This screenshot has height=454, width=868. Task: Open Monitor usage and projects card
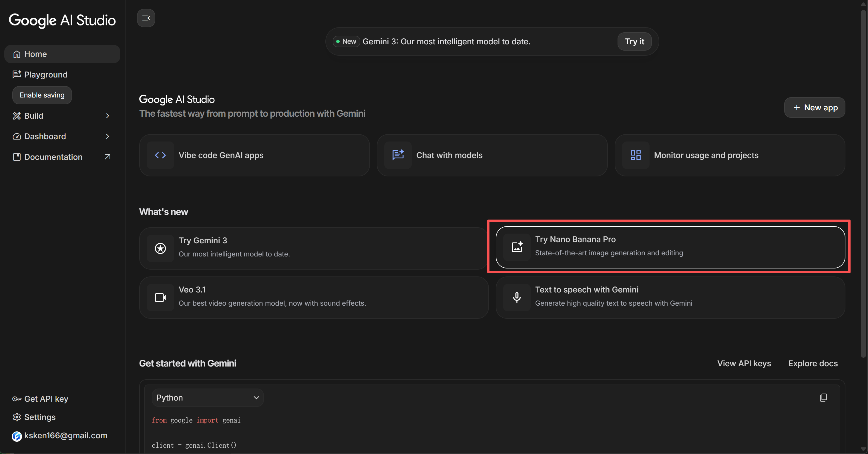pos(730,155)
